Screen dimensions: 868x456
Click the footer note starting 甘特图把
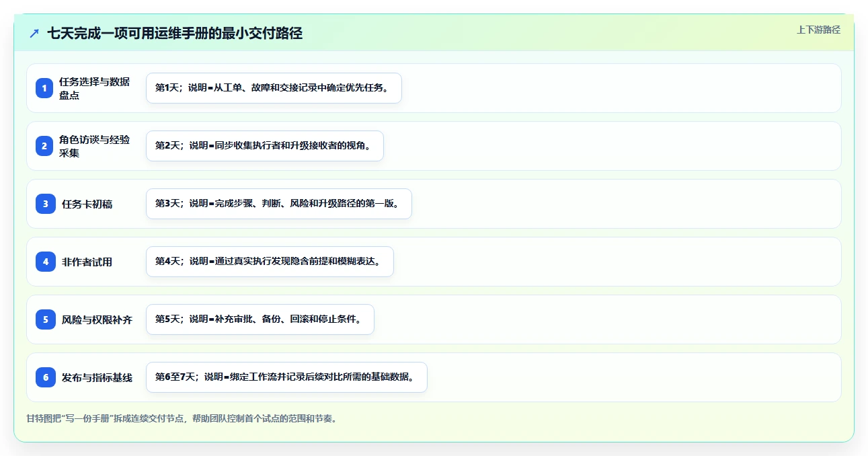click(182, 418)
